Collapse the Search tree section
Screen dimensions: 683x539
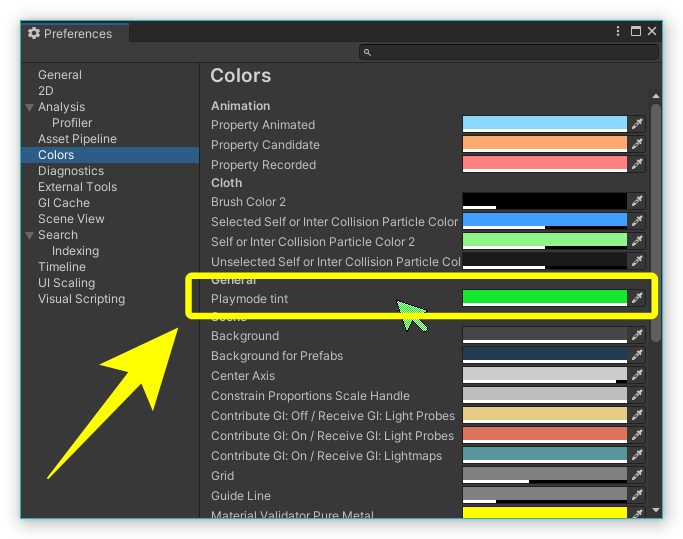point(30,235)
